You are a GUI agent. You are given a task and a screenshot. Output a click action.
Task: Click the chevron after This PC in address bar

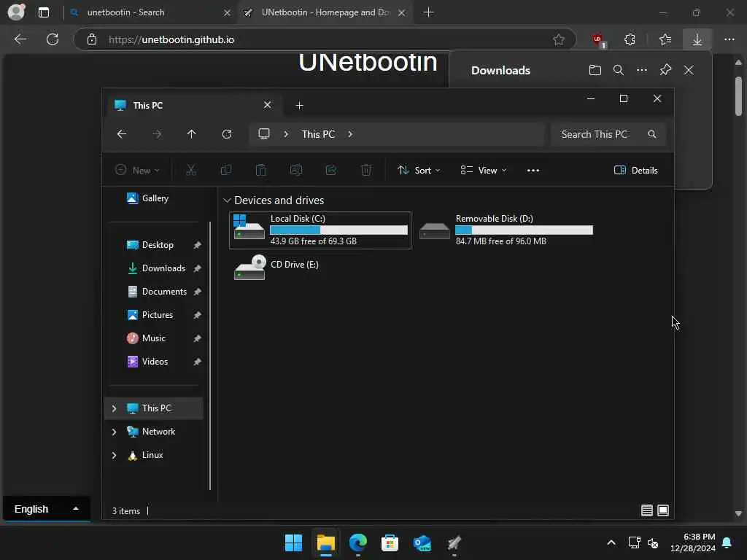click(350, 134)
